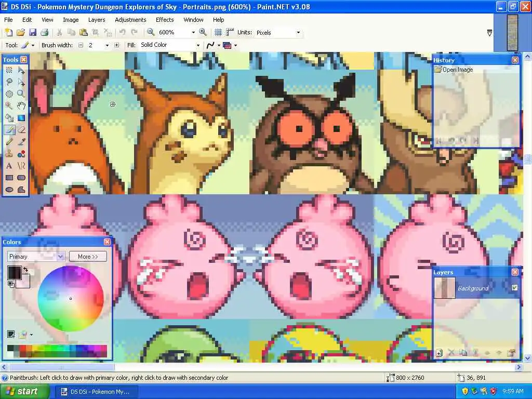Decrease brush width with minus button
The height and width of the screenshot is (399, 532).
point(81,45)
